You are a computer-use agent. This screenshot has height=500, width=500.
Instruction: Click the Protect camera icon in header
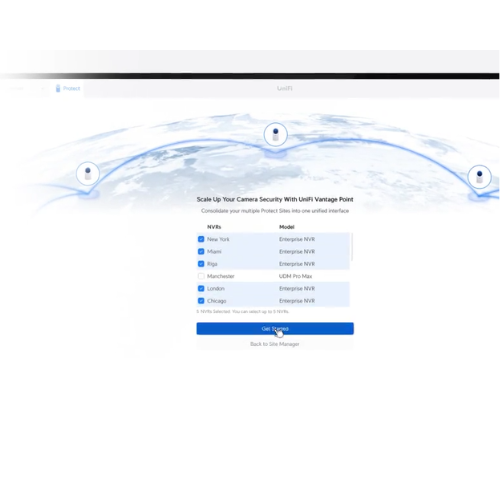[x=58, y=88]
